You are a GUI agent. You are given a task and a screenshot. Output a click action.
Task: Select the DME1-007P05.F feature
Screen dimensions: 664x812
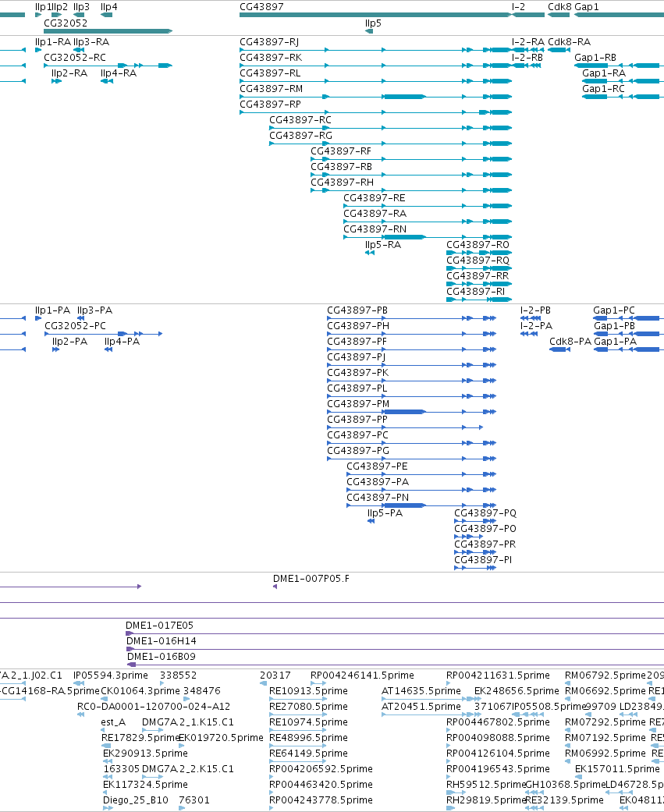275,587
